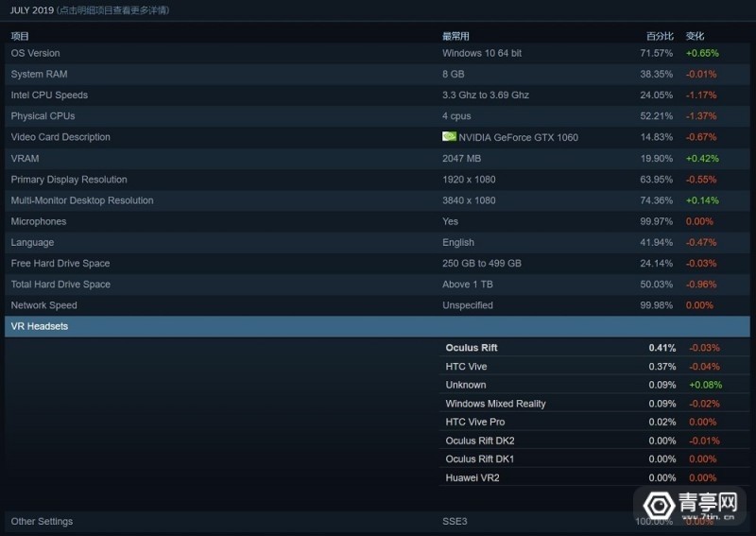Expand the Primary Display Resolution row
The image size is (756, 536).
tap(377, 180)
